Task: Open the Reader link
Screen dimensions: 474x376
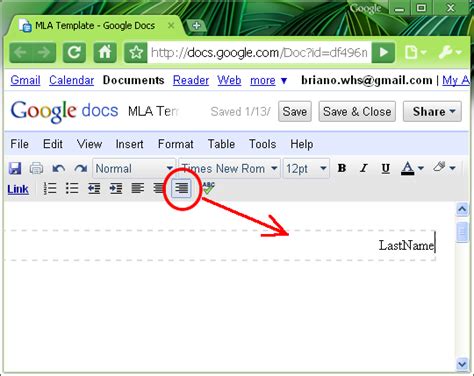Action: point(191,80)
